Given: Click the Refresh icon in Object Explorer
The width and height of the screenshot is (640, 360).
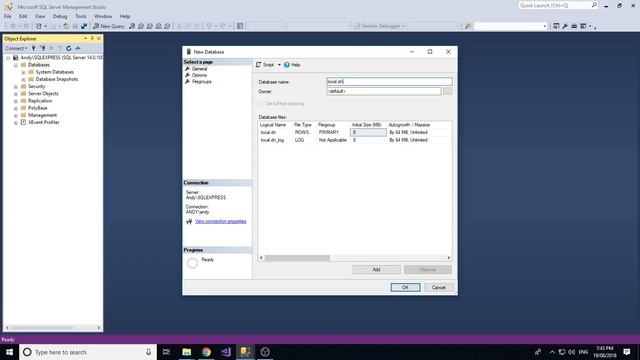Looking at the screenshot, I should click(69, 48).
